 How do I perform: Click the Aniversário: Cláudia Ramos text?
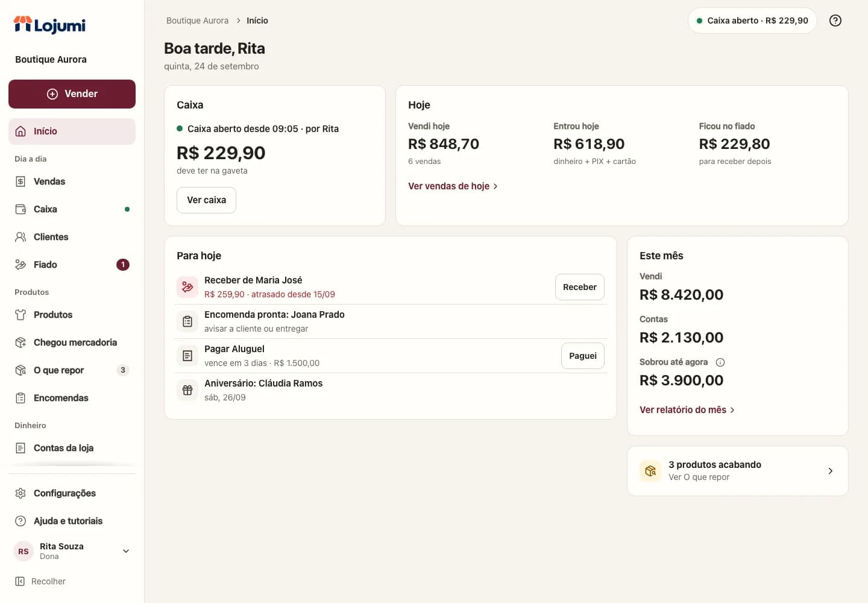(263, 384)
